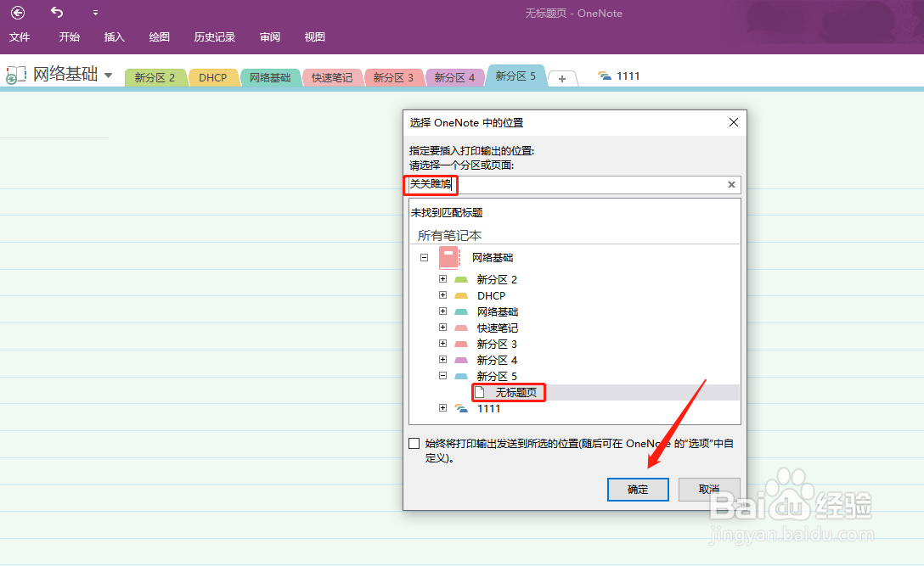
Task: Open the 插入 ribbon tab
Action: 115,37
